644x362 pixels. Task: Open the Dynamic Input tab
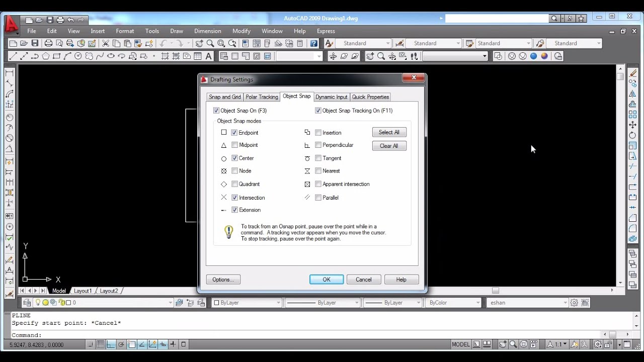click(332, 97)
